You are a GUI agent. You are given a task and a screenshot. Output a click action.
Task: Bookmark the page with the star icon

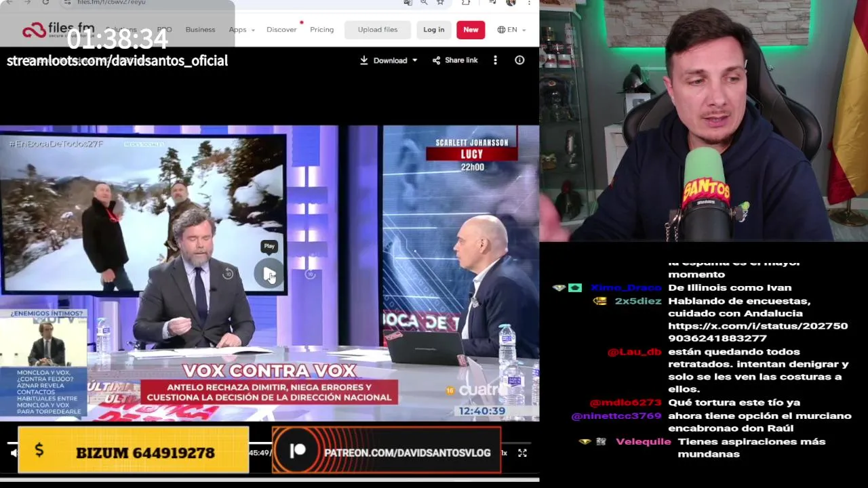(x=440, y=2)
